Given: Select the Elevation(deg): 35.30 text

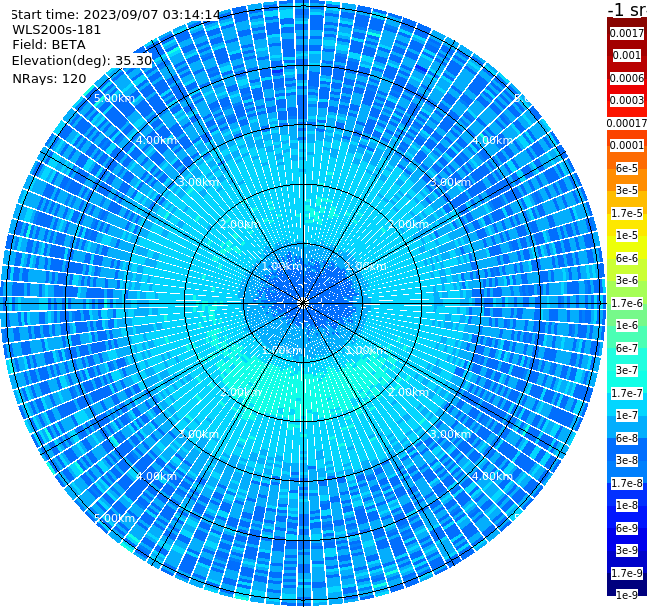Looking at the screenshot, I should 82,61.
